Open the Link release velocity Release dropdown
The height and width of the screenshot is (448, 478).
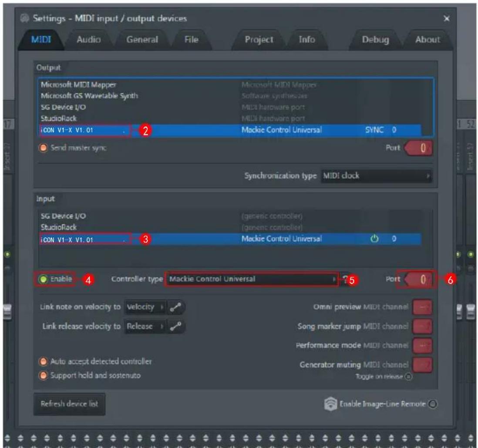click(146, 327)
